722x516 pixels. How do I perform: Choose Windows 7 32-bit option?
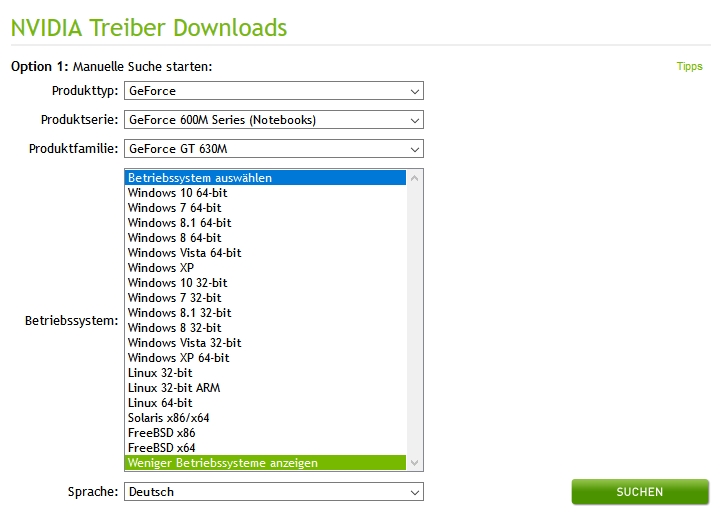coord(265,298)
